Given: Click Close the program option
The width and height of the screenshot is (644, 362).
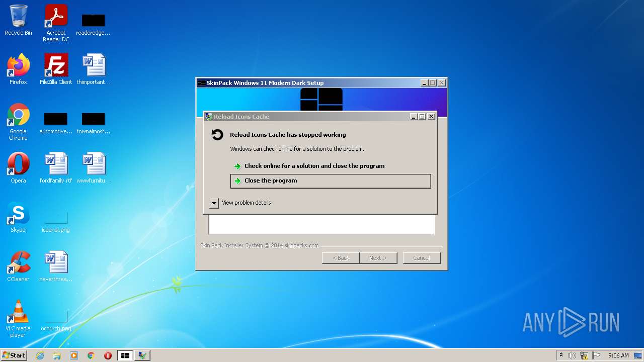Looking at the screenshot, I should [331, 181].
